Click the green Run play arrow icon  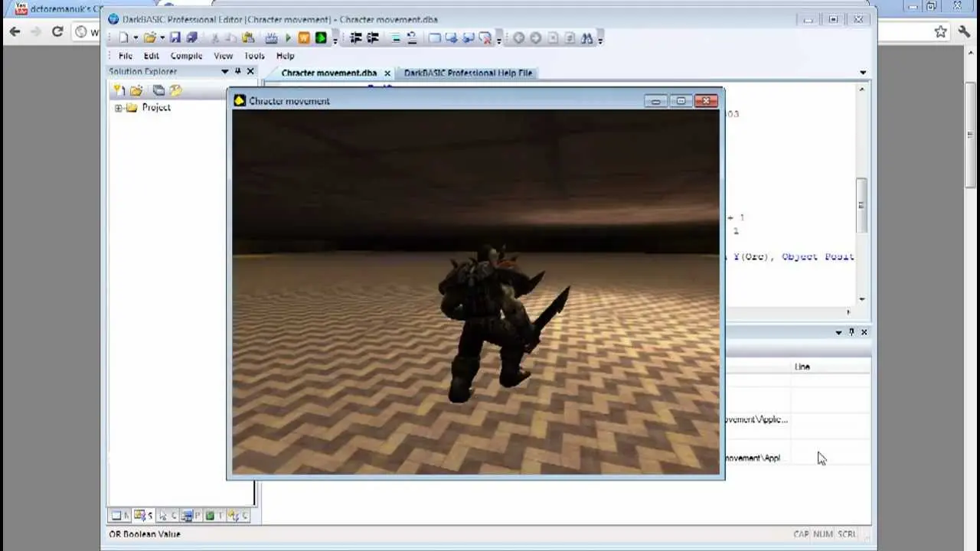[x=288, y=37]
